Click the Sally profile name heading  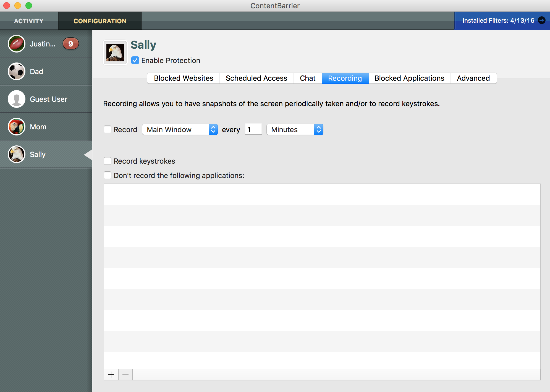coord(143,45)
